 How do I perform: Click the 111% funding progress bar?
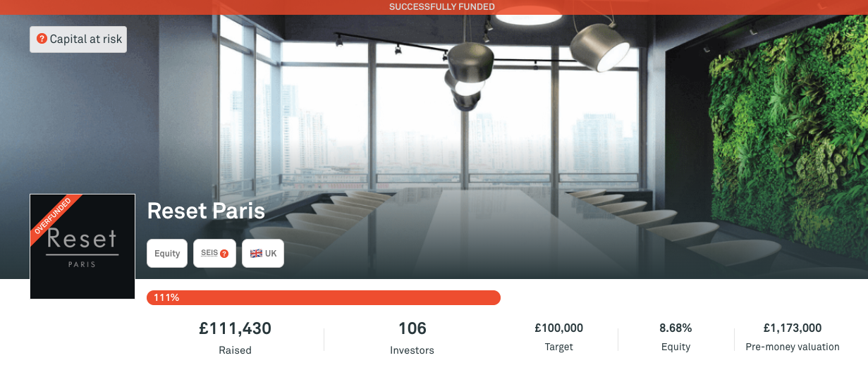coord(324,297)
